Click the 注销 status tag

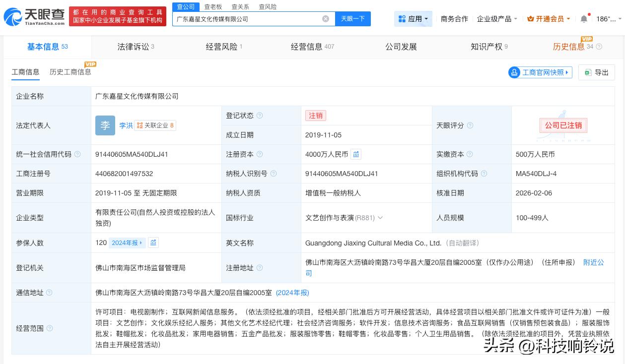point(316,116)
